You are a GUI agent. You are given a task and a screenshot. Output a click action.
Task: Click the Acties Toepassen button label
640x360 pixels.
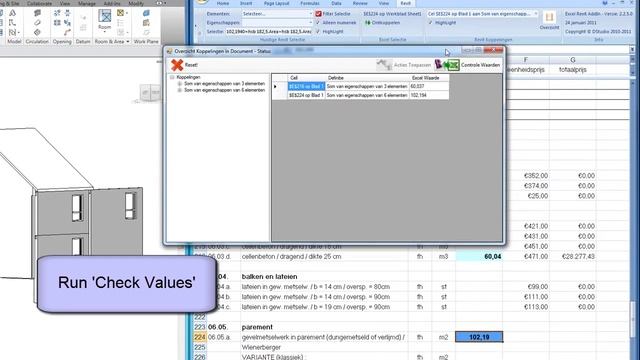point(412,65)
